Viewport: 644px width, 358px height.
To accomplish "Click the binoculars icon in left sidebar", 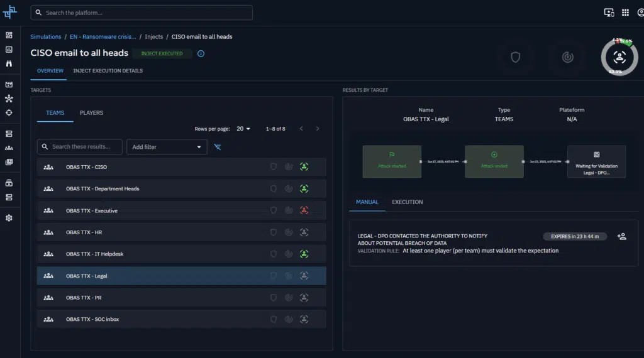I will pos(9,63).
